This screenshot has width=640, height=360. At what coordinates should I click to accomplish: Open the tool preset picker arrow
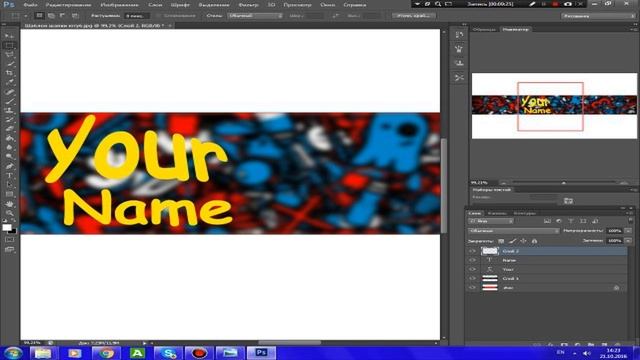[25, 16]
